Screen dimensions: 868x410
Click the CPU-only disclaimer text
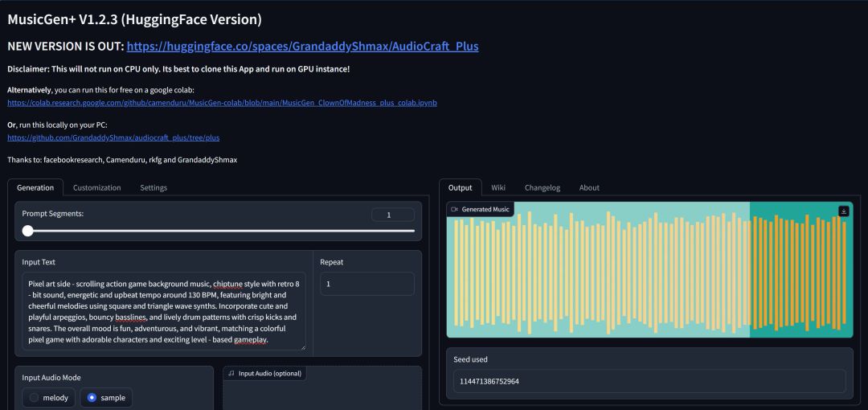(x=178, y=69)
